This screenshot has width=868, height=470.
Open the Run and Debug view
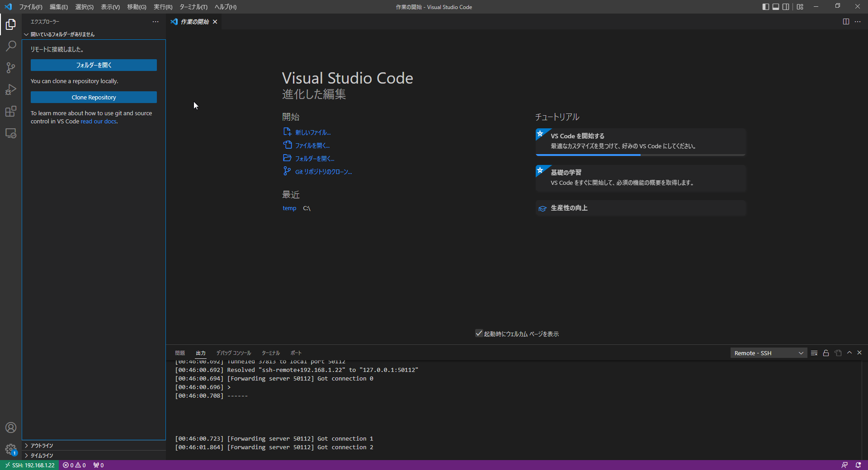pyautogui.click(x=11, y=89)
